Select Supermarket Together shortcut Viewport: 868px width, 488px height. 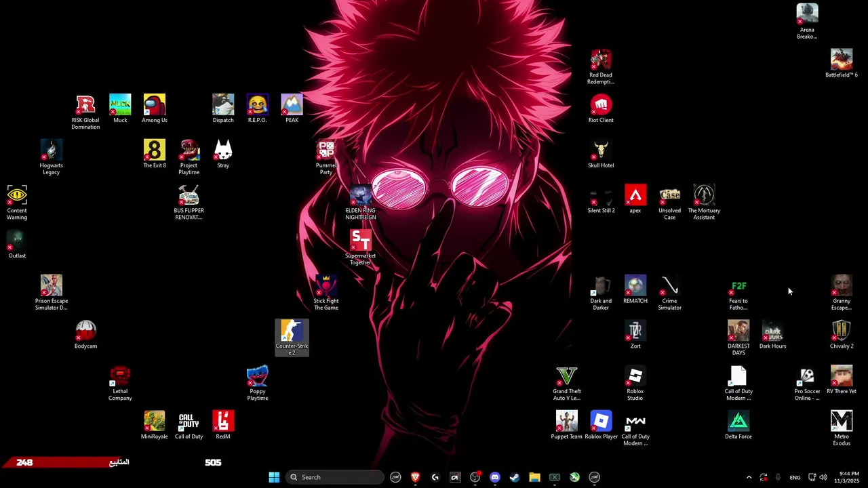[x=361, y=247]
